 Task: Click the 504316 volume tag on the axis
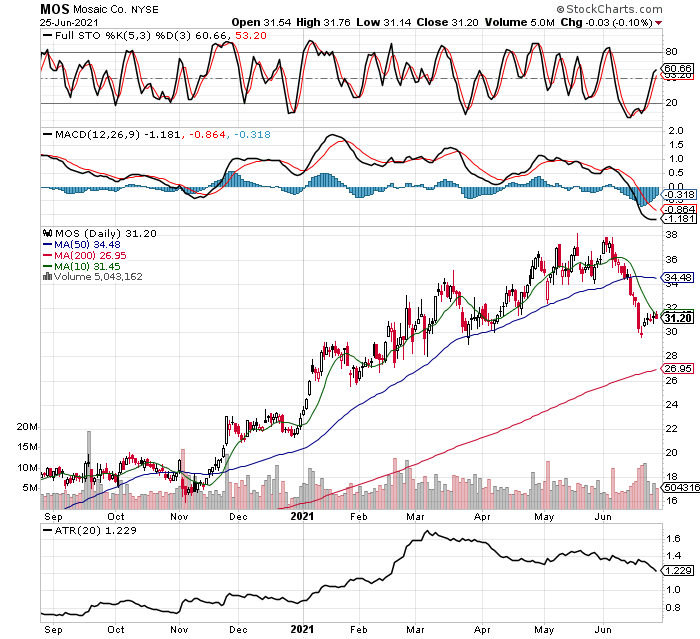coord(681,487)
